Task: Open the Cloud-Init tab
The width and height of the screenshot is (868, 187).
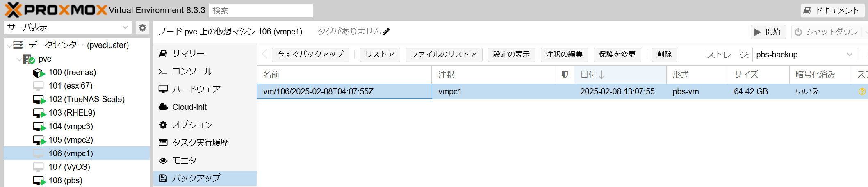Action: (x=205, y=107)
